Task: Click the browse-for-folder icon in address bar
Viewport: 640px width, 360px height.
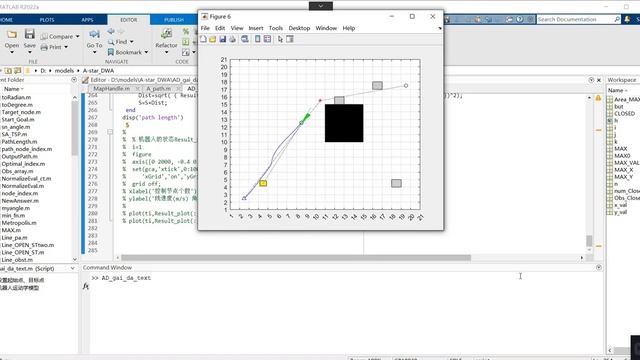Action: point(18,71)
